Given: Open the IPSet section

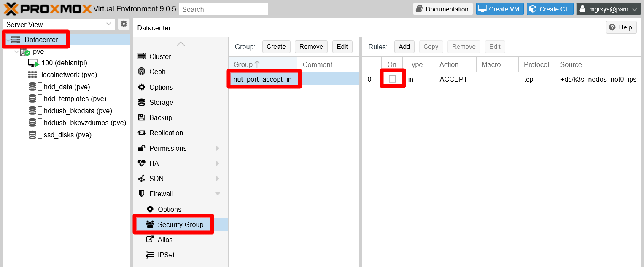Looking at the screenshot, I should click(165, 255).
